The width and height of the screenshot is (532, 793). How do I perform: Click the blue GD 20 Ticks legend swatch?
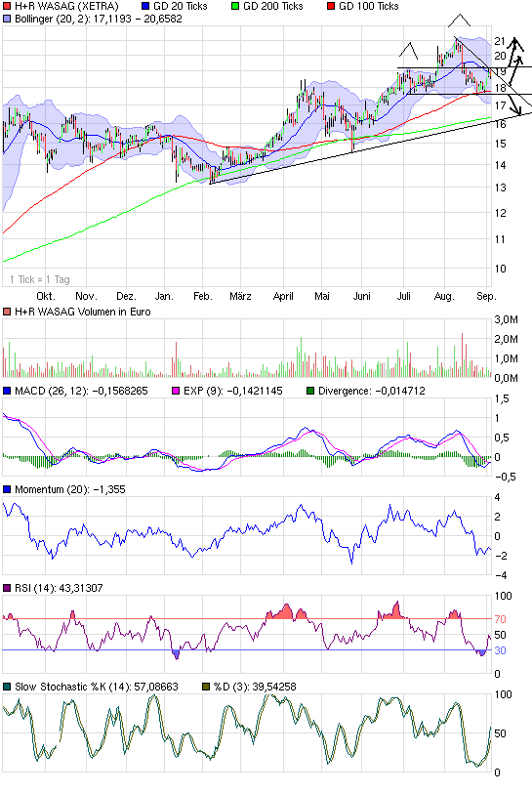coord(145,7)
